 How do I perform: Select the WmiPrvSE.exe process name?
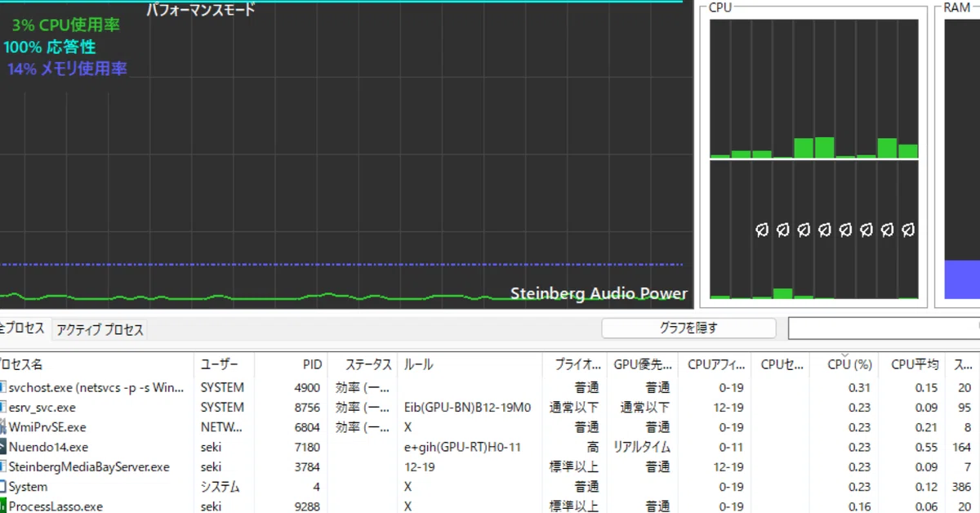coord(47,426)
